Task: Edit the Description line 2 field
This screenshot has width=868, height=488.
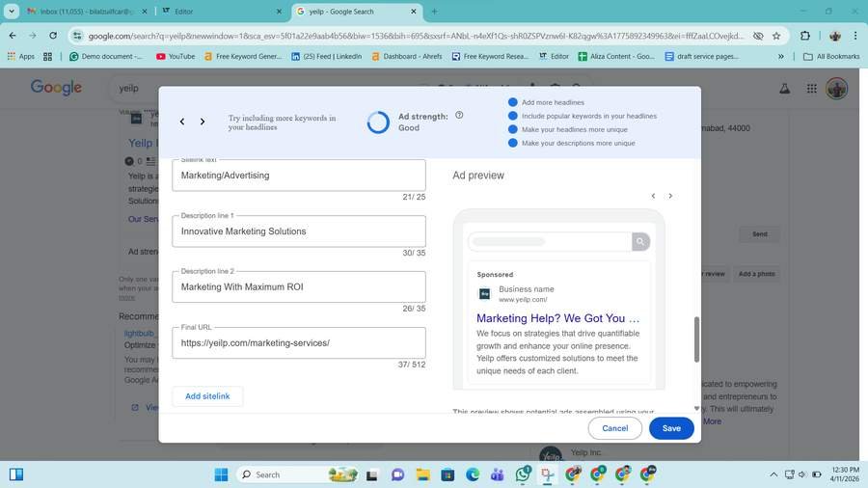Action: [x=299, y=286]
